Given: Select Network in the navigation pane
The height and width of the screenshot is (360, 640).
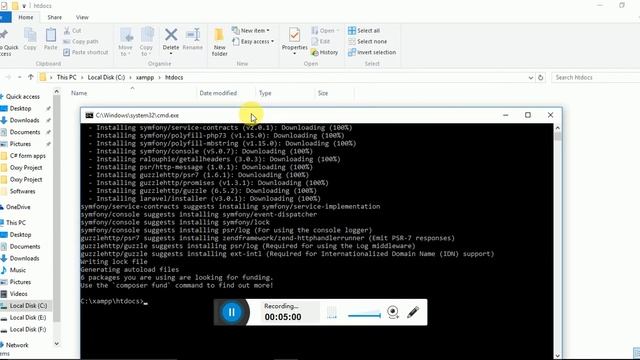Looking at the screenshot, I should pos(17,345).
